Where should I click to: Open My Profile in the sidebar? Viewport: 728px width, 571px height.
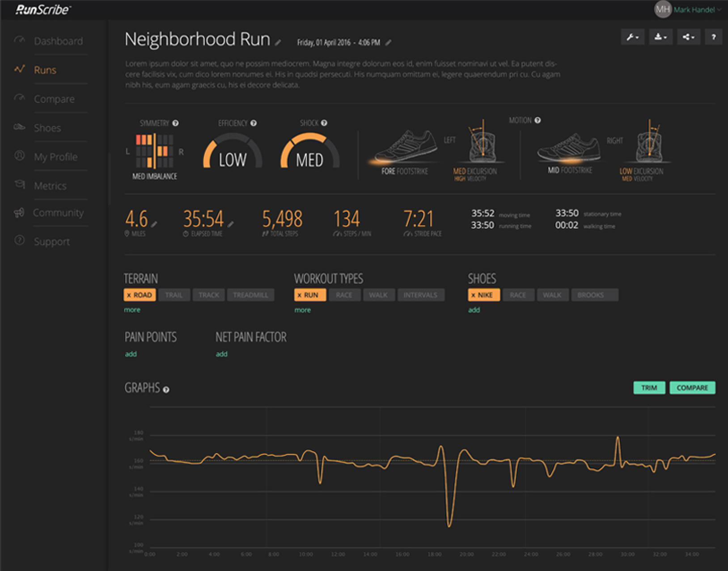coord(55,157)
